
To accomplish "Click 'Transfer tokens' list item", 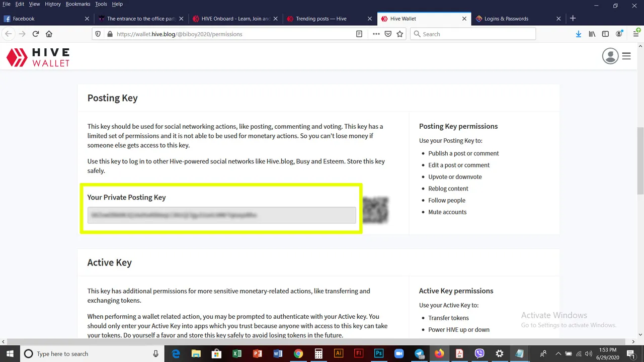I will click(x=448, y=318).
